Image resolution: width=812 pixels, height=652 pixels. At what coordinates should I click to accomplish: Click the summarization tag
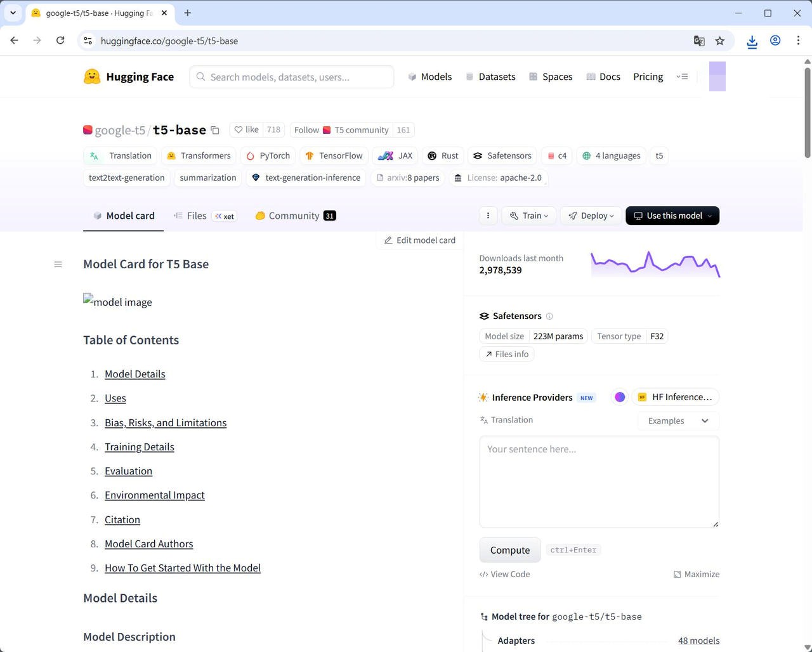208,178
